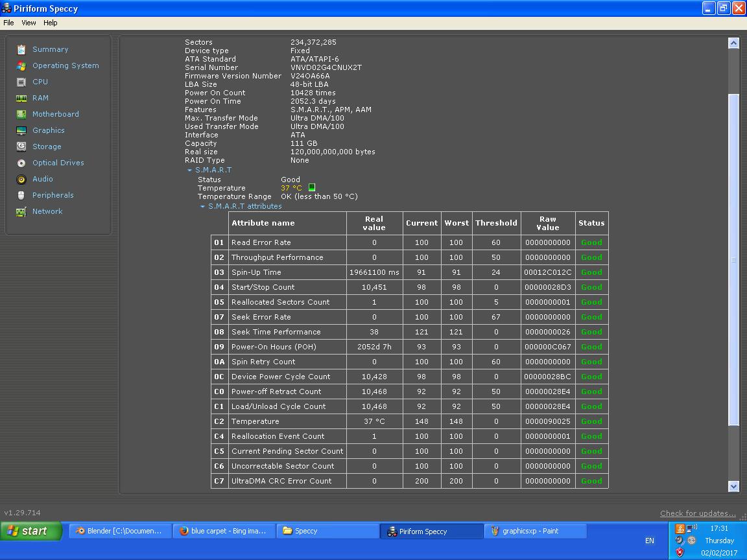This screenshot has width=747, height=560.
Task: Click the Power-On Hours (POH) row
Action: [410, 347]
